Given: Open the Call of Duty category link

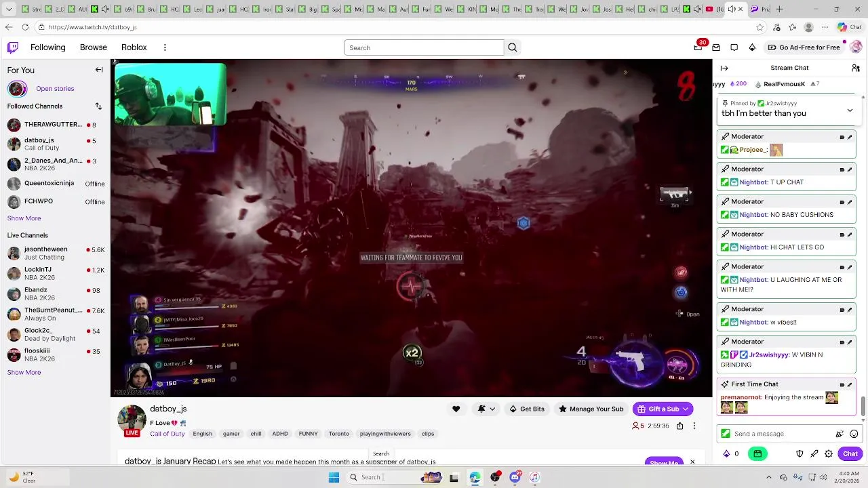Looking at the screenshot, I should (167, 434).
